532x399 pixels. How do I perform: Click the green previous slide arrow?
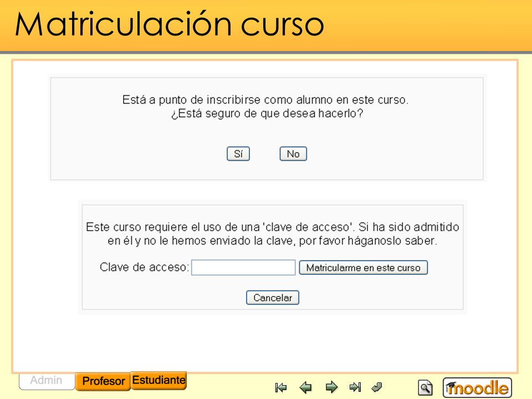[306, 387]
